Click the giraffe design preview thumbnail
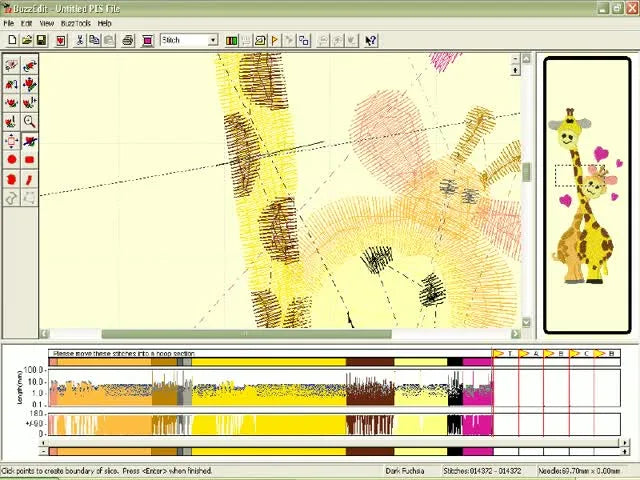This screenshot has width=640, height=480. (587, 195)
